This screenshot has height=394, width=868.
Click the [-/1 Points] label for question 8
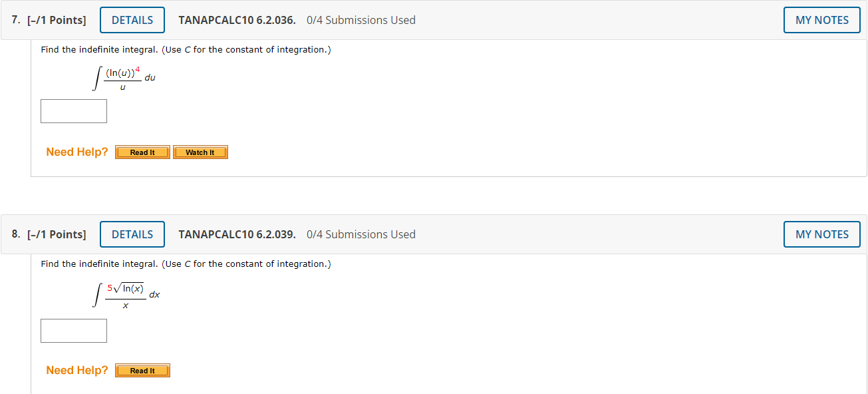(57, 234)
